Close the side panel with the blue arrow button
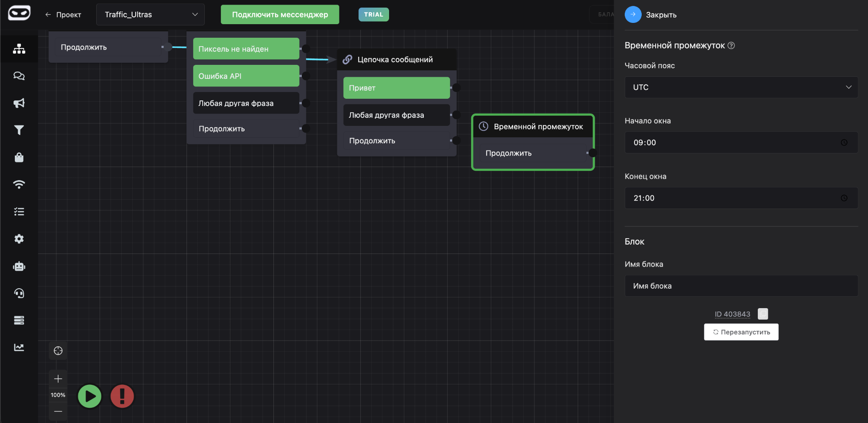Screen dimensions: 868x423 pos(633,14)
